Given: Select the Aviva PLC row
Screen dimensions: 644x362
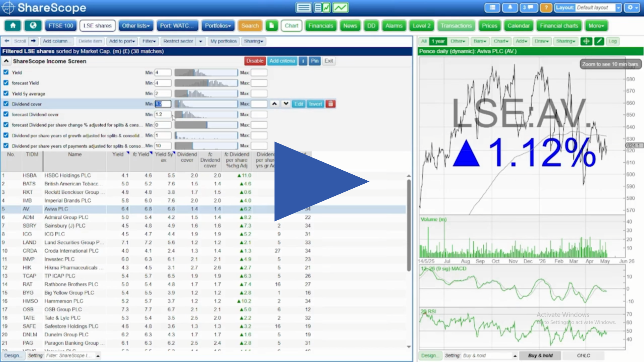Looking at the screenshot, I should tap(203, 209).
